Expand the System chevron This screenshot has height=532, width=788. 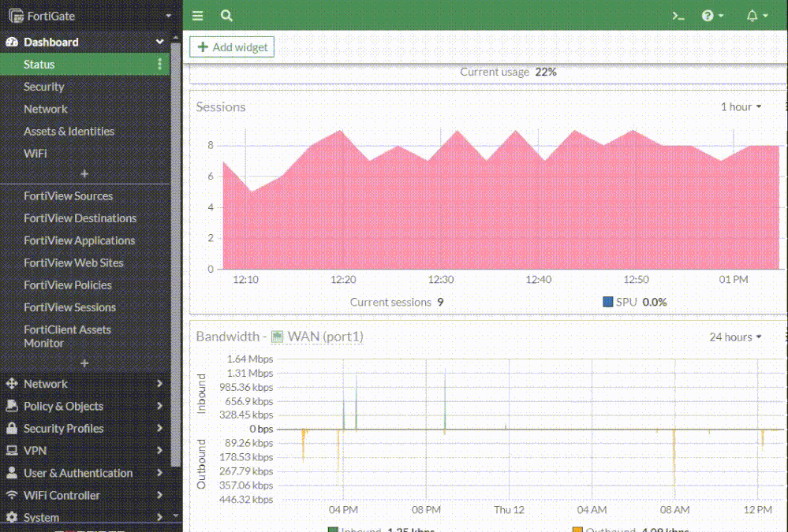tap(160, 517)
